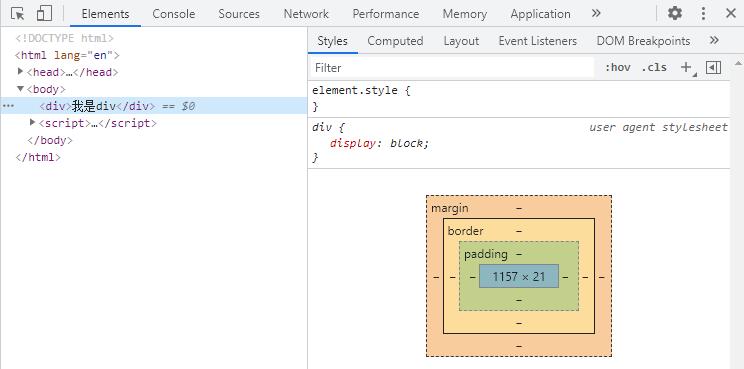Viewport: 744px width, 369px height.
Task: Click the div selector in styles
Action: [322, 127]
